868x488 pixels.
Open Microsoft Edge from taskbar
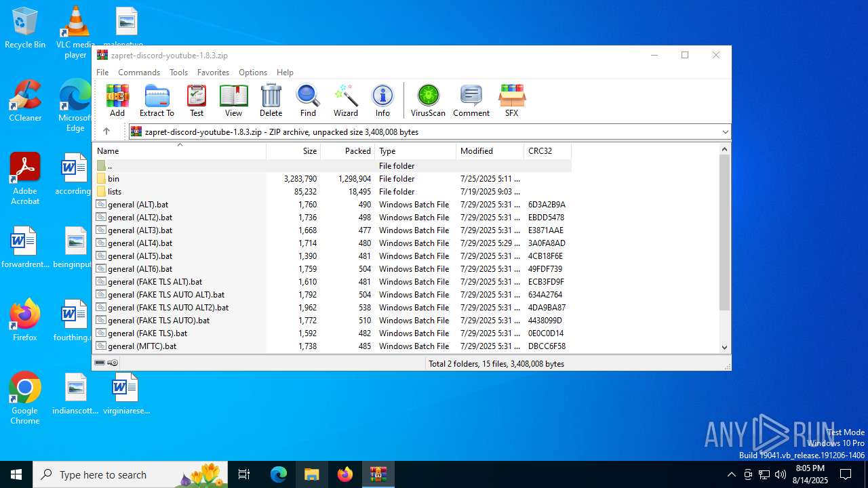coord(279,474)
